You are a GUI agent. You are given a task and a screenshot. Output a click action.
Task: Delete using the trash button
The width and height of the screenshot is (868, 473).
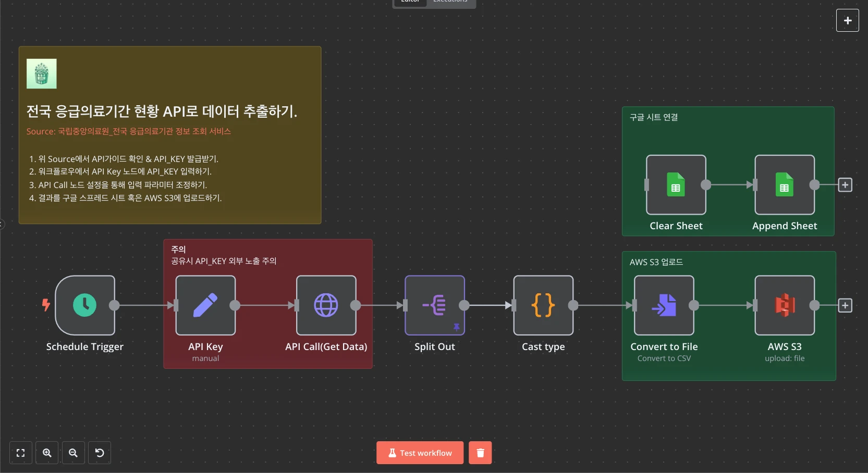(480, 453)
